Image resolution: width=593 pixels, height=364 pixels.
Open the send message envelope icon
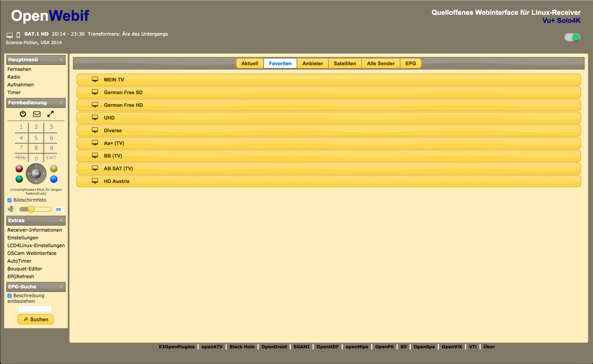pos(37,114)
